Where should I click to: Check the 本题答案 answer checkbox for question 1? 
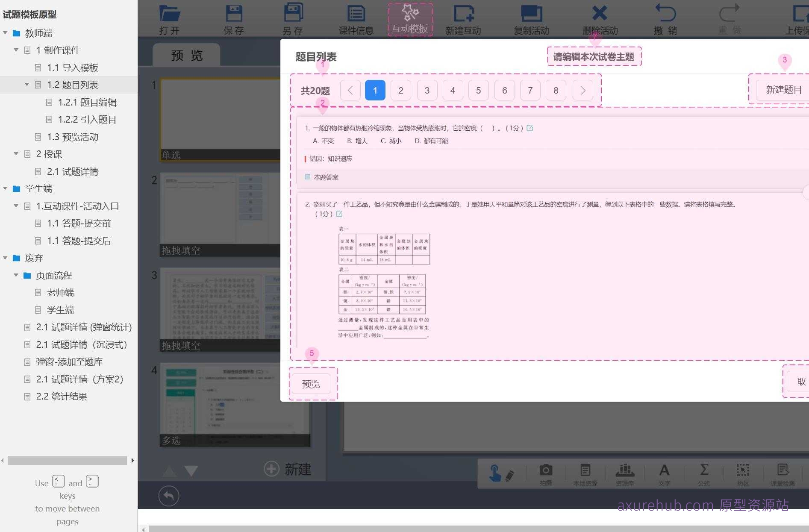307,177
